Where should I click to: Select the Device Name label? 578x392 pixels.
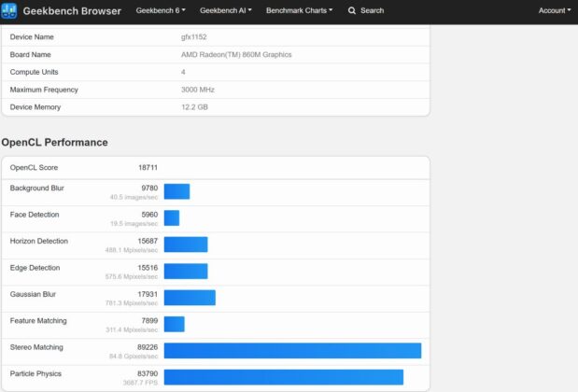click(x=32, y=36)
